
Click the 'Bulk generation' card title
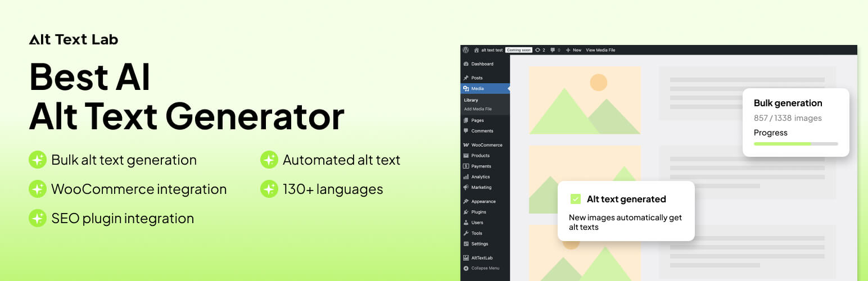pos(788,103)
